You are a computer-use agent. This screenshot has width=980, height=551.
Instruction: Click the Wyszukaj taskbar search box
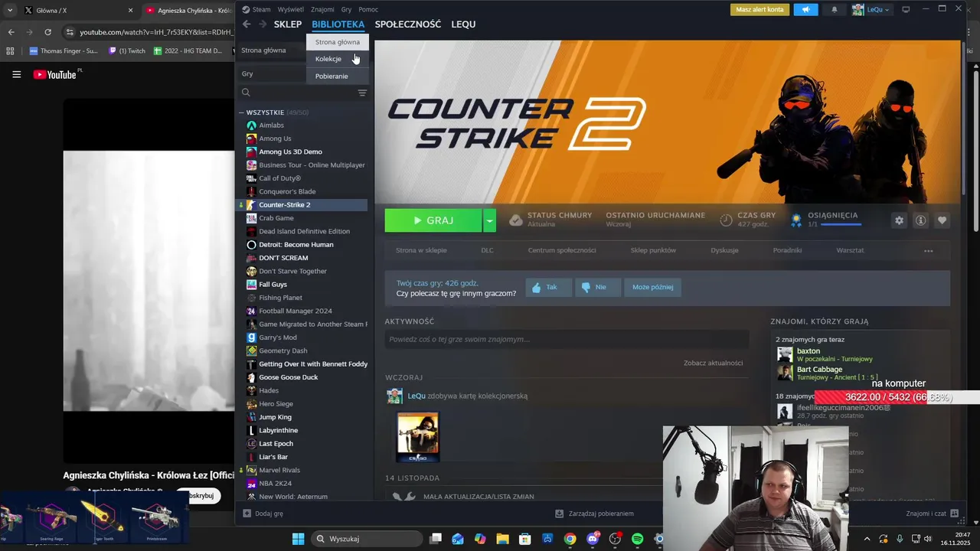coord(367,539)
